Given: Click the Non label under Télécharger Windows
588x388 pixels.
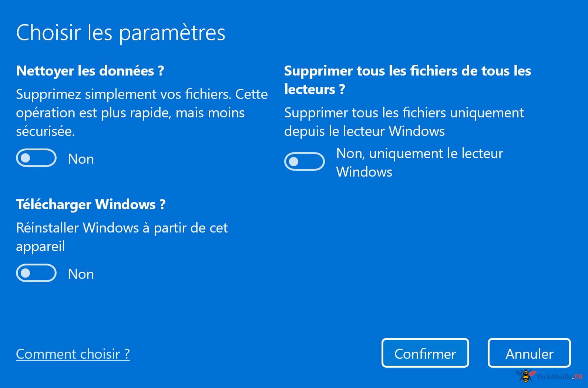Looking at the screenshot, I should pos(81,274).
